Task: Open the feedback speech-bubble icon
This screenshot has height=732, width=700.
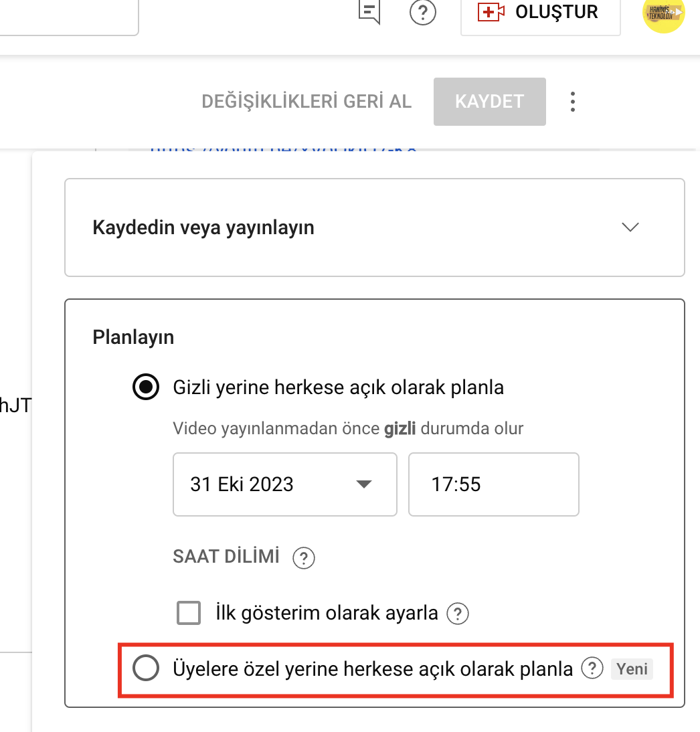Action: pyautogui.click(x=369, y=11)
